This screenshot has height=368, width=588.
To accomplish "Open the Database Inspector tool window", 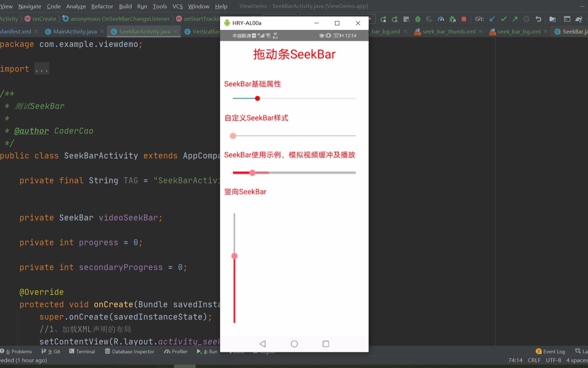I will click(x=129, y=351).
